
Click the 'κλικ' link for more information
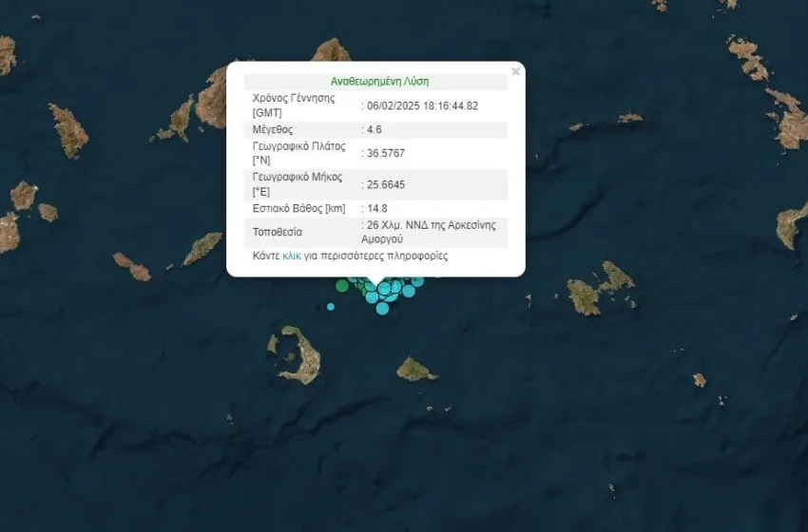(292, 256)
